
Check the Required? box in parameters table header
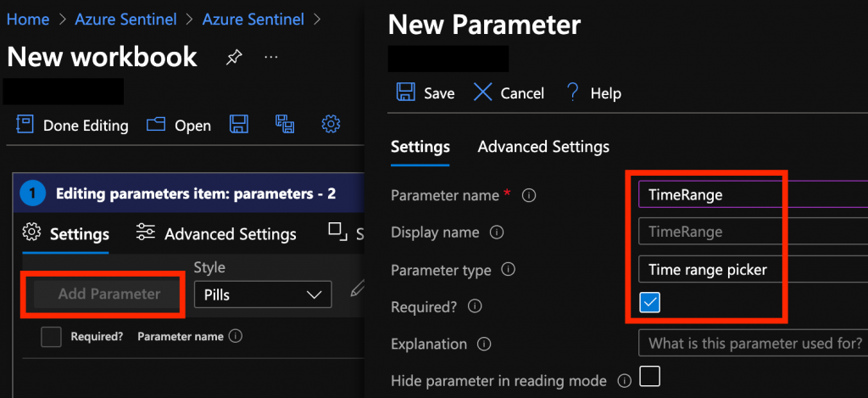(51, 336)
